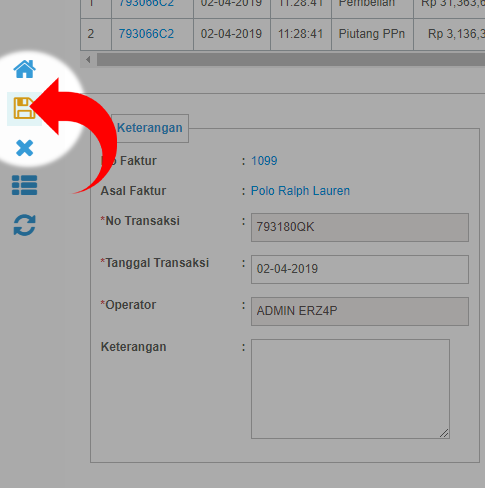Focus the No Transaksi field
This screenshot has width=485, height=488.
coord(360,227)
